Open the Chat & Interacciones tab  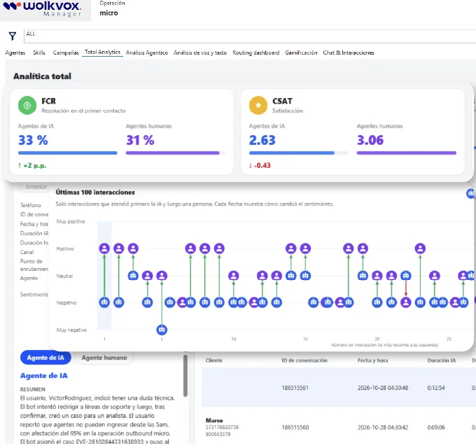click(349, 52)
